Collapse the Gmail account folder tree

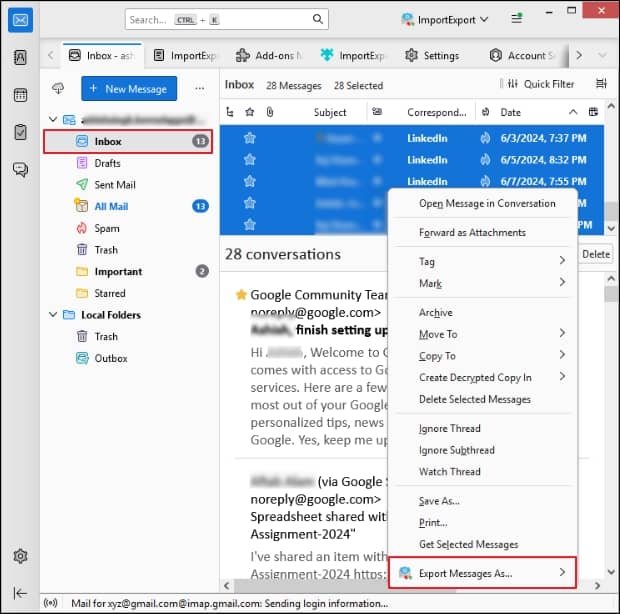point(53,119)
